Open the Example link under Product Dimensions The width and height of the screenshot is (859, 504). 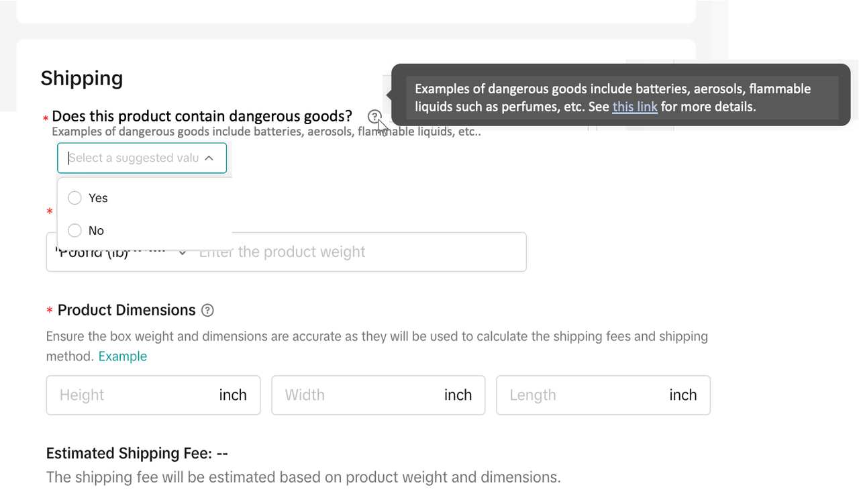(x=122, y=356)
